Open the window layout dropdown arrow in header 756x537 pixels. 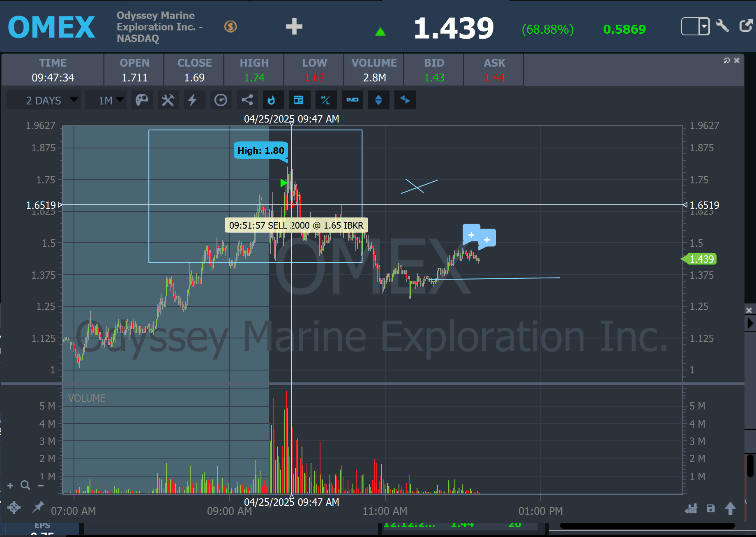tap(704, 26)
